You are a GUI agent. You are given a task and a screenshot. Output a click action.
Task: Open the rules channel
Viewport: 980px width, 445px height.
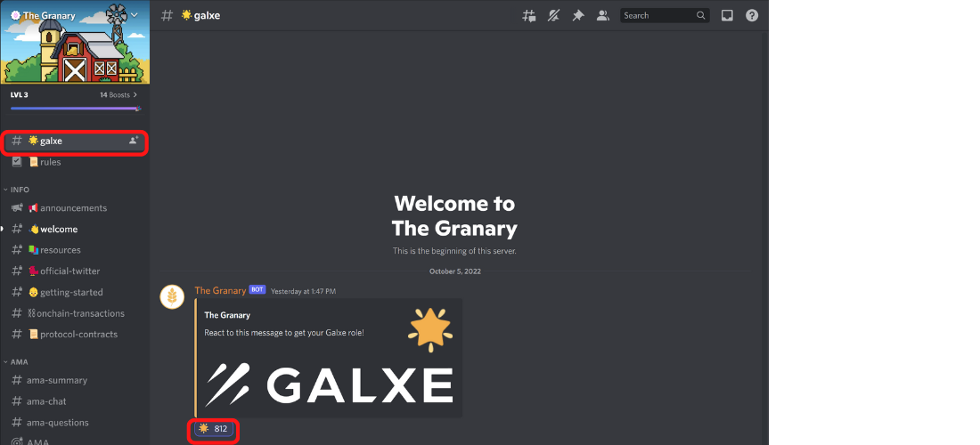click(75, 162)
